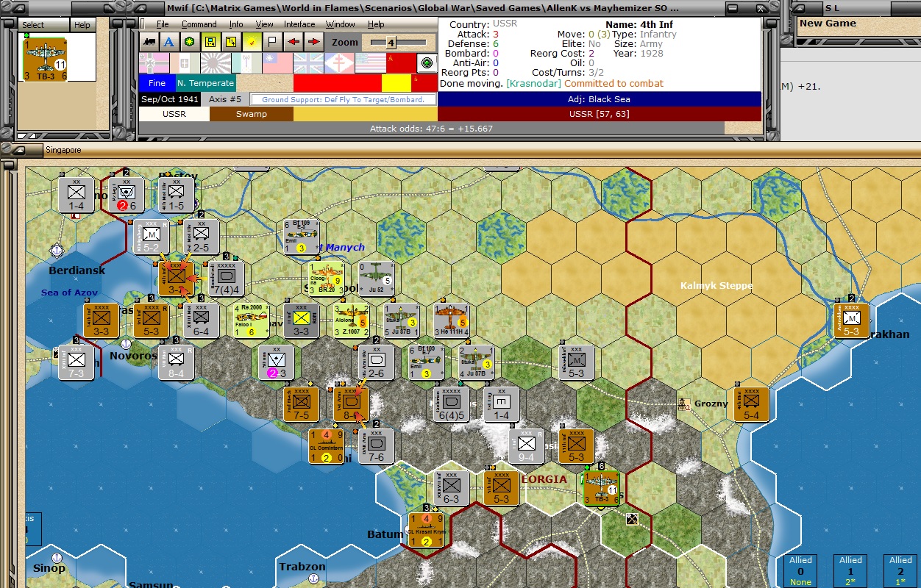Select the 7(4)4 HQ counter on the map
921x588 pixels.
(227, 279)
